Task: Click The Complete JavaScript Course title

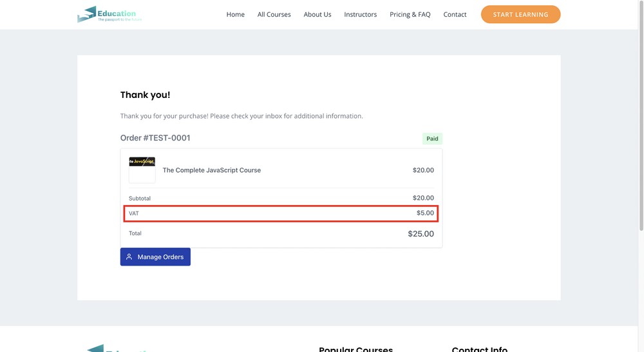Action: pyautogui.click(x=211, y=170)
